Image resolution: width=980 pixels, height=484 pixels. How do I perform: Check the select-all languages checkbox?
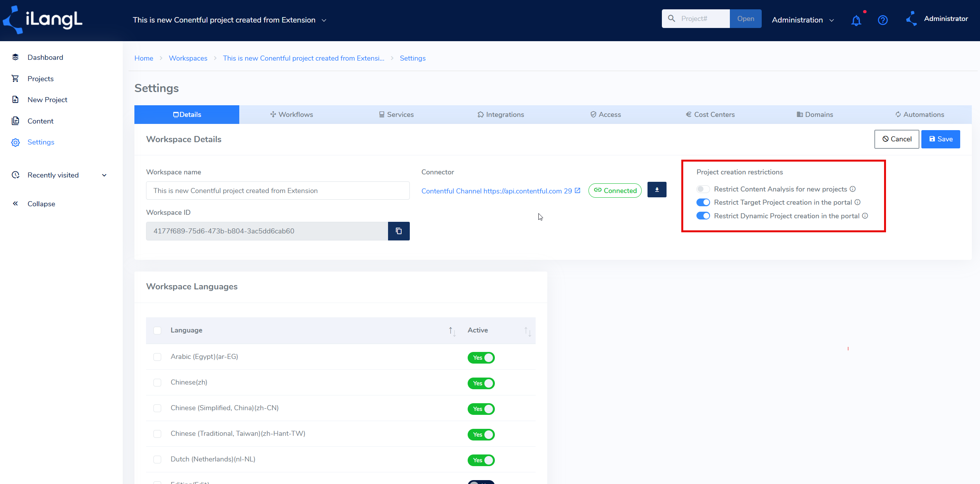tap(157, 331)
